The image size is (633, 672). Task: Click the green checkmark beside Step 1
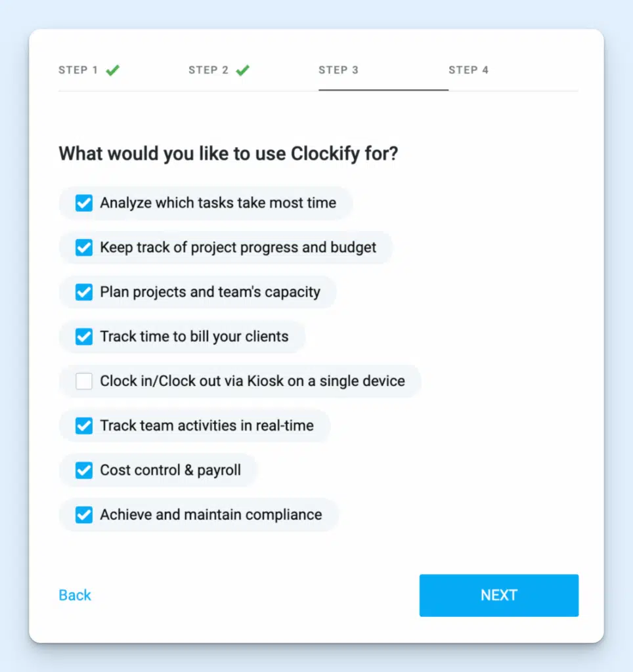click(x=112, y=68)
